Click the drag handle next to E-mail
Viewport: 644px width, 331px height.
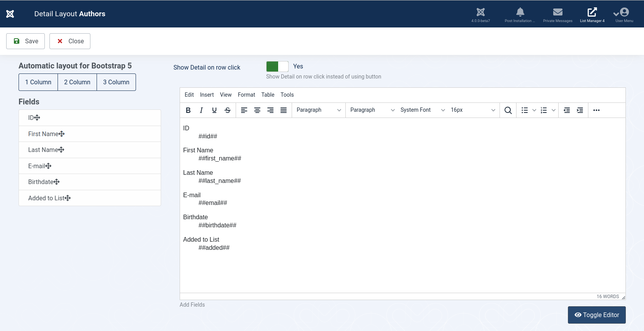[x=48, y=166]
